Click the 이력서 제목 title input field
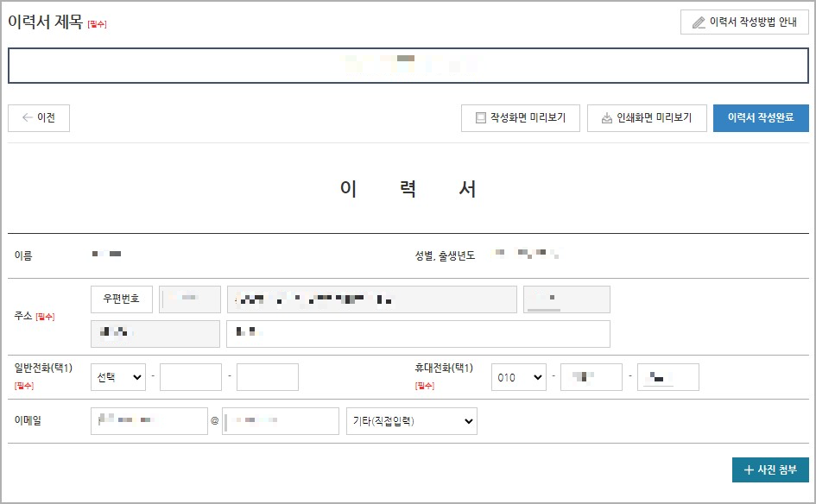This screenshot has width=816, height=504. click(408, 64)
